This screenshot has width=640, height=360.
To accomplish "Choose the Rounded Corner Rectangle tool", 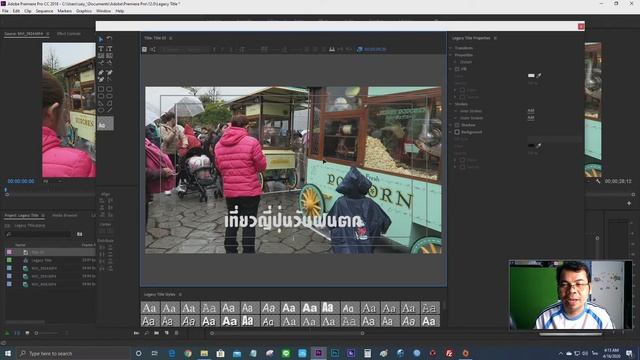I will pyautogui.click(x=109, y=89).
